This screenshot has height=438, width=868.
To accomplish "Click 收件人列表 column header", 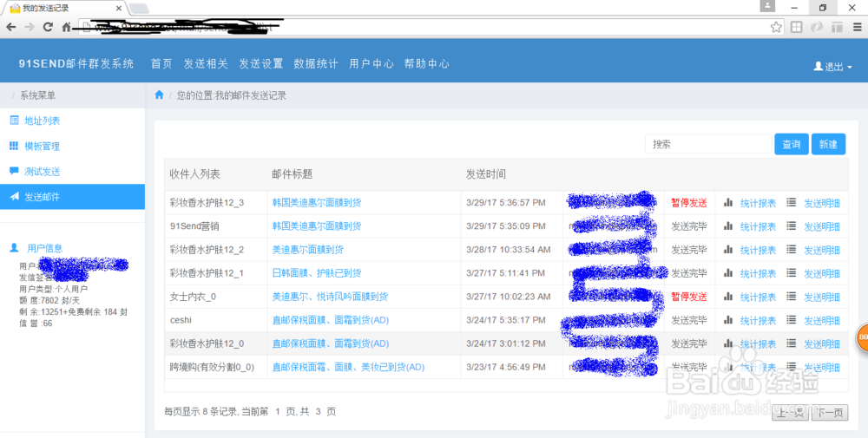I will 194,174.
